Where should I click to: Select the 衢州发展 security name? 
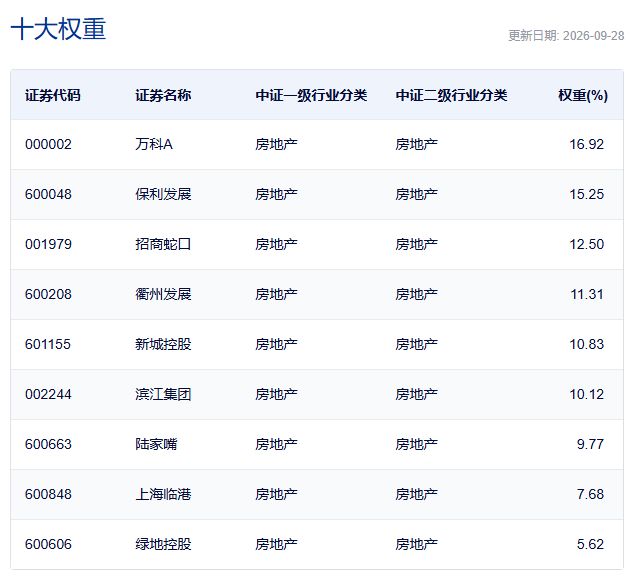(163, 294)
